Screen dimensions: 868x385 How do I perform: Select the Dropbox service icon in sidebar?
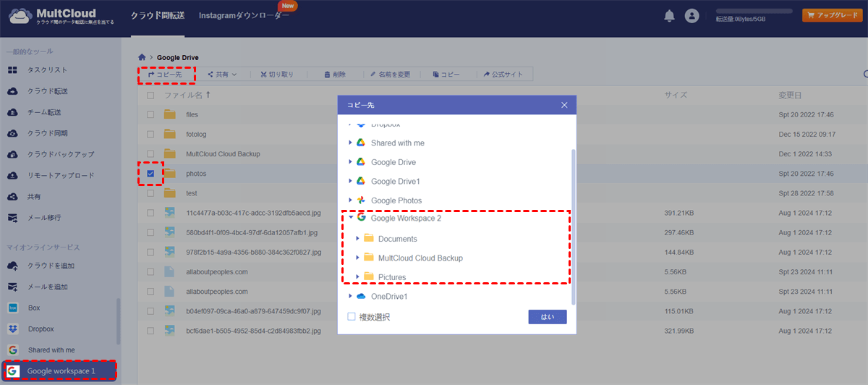tap(12, 329)
